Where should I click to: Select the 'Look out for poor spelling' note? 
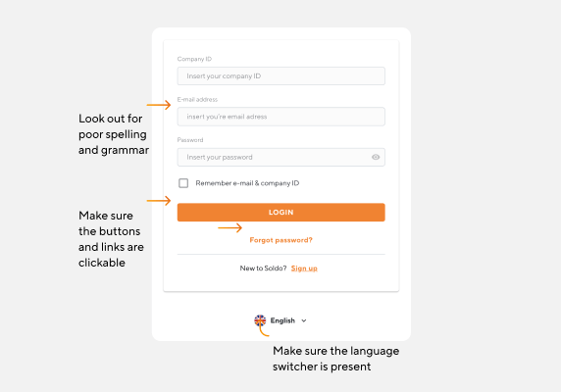114,134
